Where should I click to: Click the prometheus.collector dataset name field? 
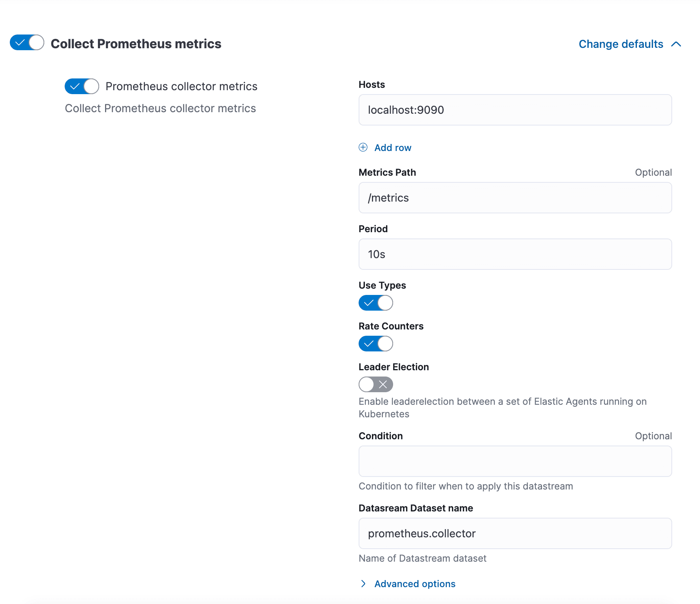[515, 533]
